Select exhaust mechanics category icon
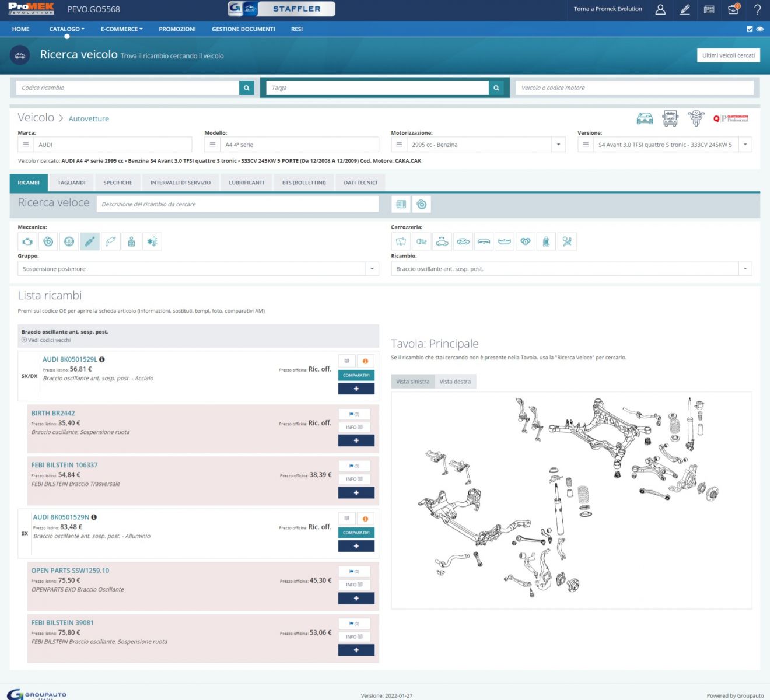The height and width of the screenshot is (700, 770). click(x=111, y=242)
